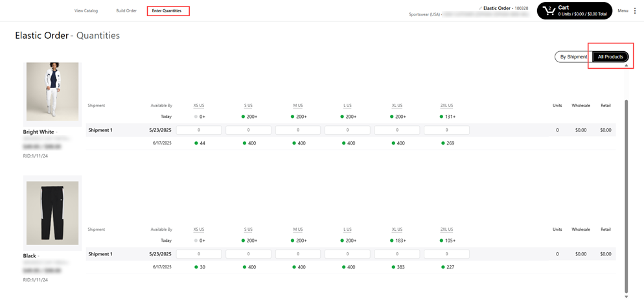Viewport: 644px width, 306px height.
Task: Click the scroll-down arrow at page bottom
Action: click(626, 297)
